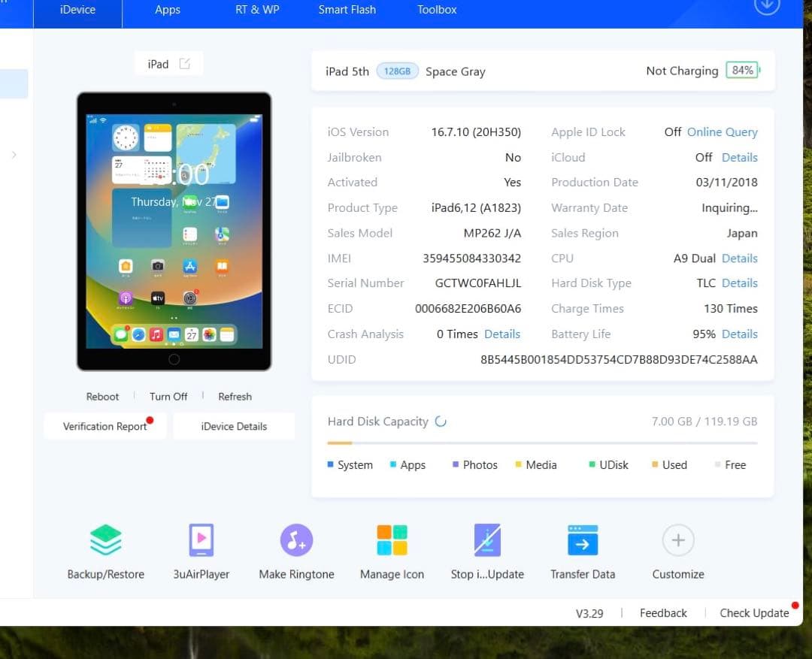Click the Online Query link for Apple ID Lock
Viewport: 812px width, 659px height.
(722, 131)
